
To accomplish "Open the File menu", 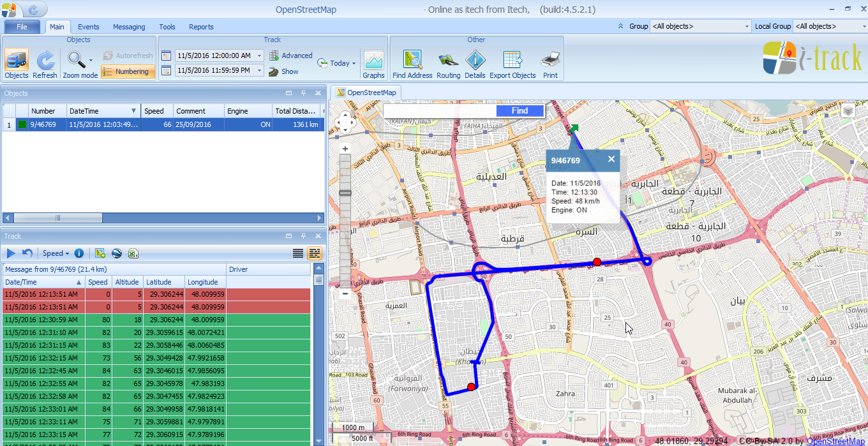I will [x=22, y=27].
